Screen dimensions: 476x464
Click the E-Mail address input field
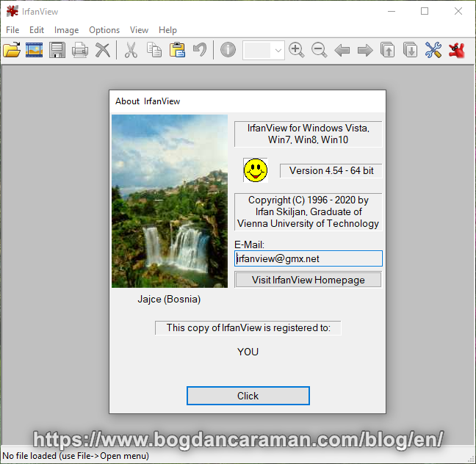[x=308, y=258]
